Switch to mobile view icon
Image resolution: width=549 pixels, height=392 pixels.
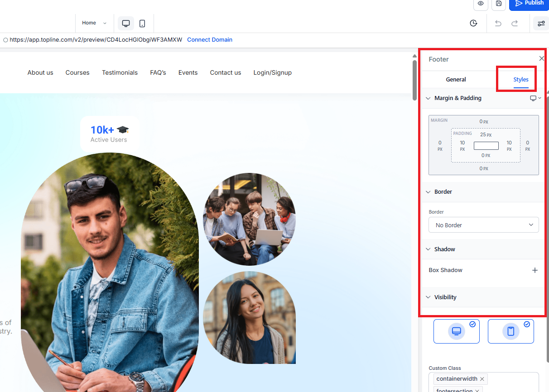(x=142, y=23)
